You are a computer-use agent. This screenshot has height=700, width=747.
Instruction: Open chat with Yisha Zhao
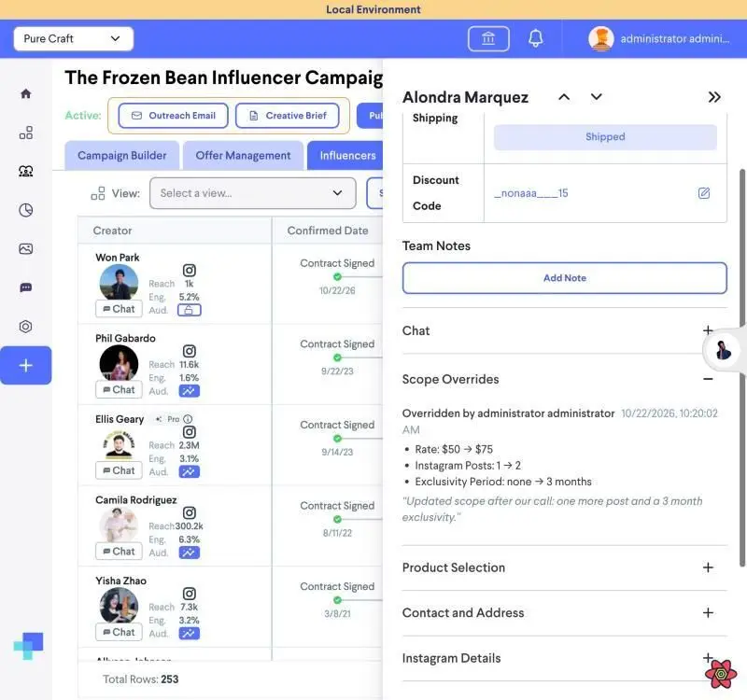[119, 633]
